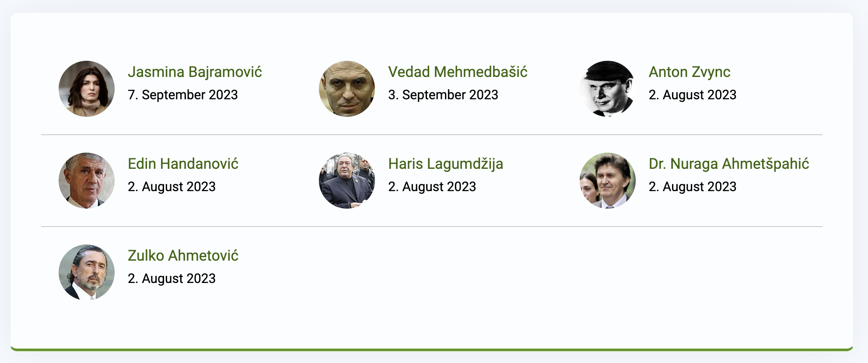Click the date under Zulko Ahmetović
This screenshot has height=363, width=868.
coord(171,279)
